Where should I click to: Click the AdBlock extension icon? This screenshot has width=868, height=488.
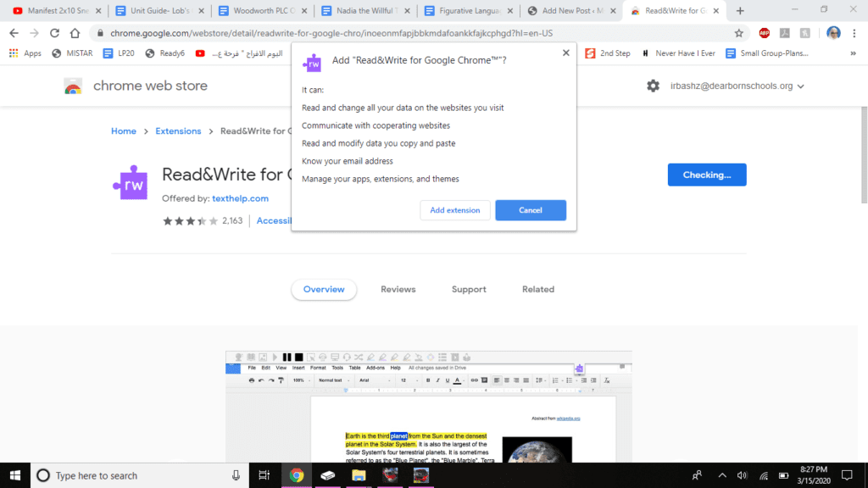765,33
